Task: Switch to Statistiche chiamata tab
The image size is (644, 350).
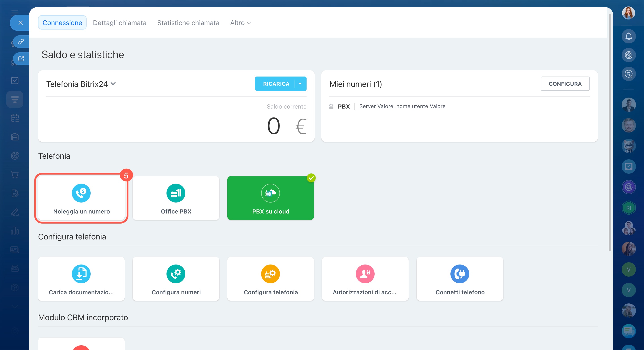Action: point(188,23)
